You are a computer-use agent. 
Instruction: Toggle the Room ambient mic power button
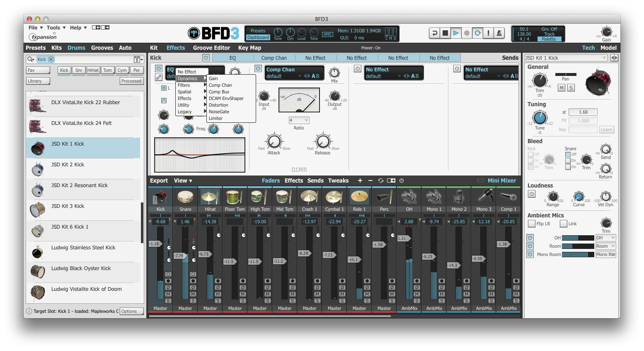530,246
